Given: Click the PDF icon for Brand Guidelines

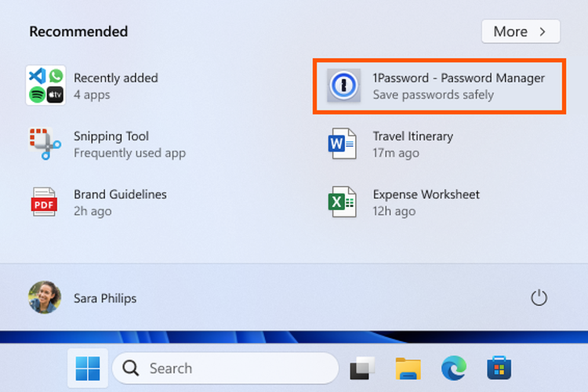Looking at the screenshot, I should [x=45, y=201].
